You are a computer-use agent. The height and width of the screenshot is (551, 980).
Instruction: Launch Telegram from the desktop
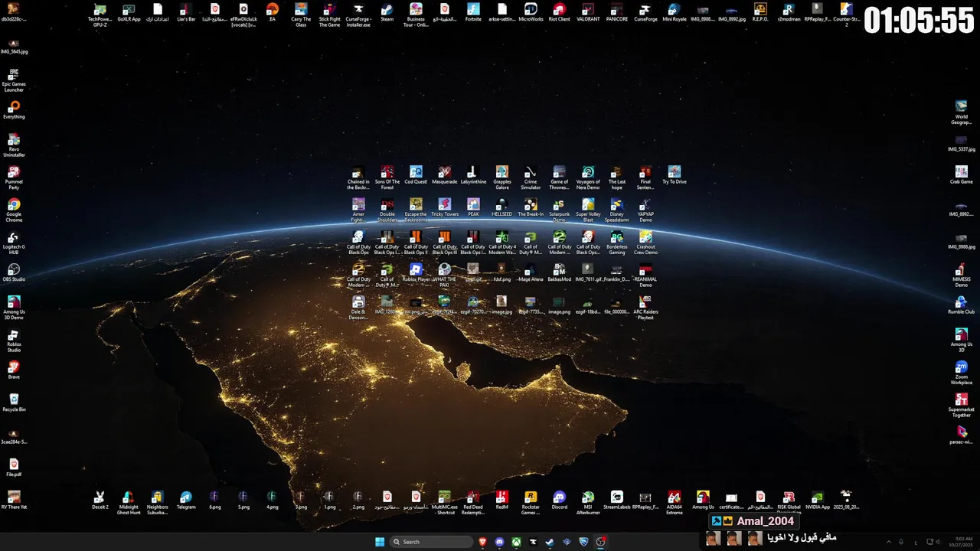point(186,500)
